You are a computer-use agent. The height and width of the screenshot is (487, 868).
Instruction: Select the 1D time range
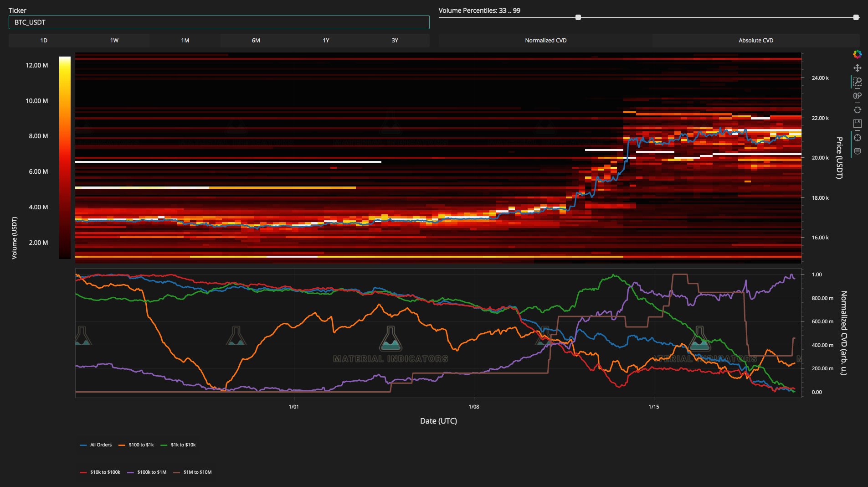pyautogui.click(x=44, y=41)
